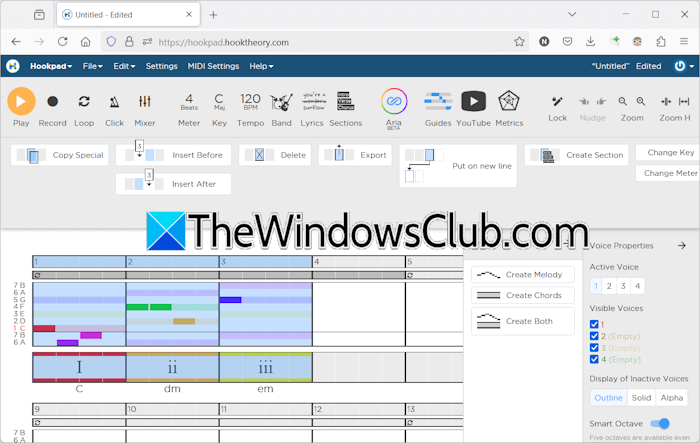The width and height of the screenshot is (700, 443).
Task: Click the Zoom out magnifier
Action: 623,102
